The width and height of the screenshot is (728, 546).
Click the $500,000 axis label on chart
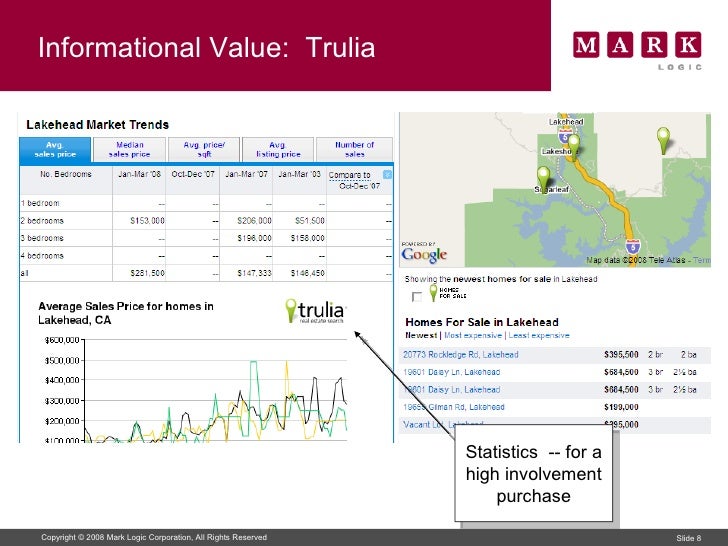62,360
